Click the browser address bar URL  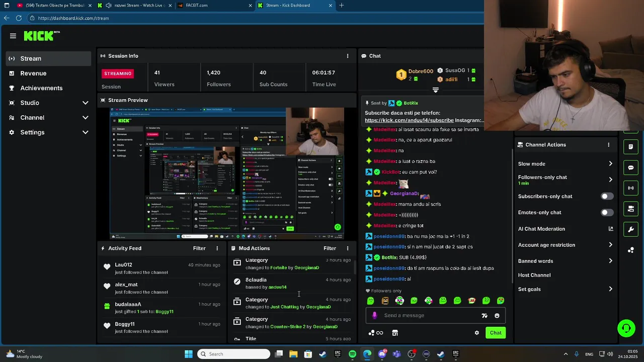pos(73,18)
